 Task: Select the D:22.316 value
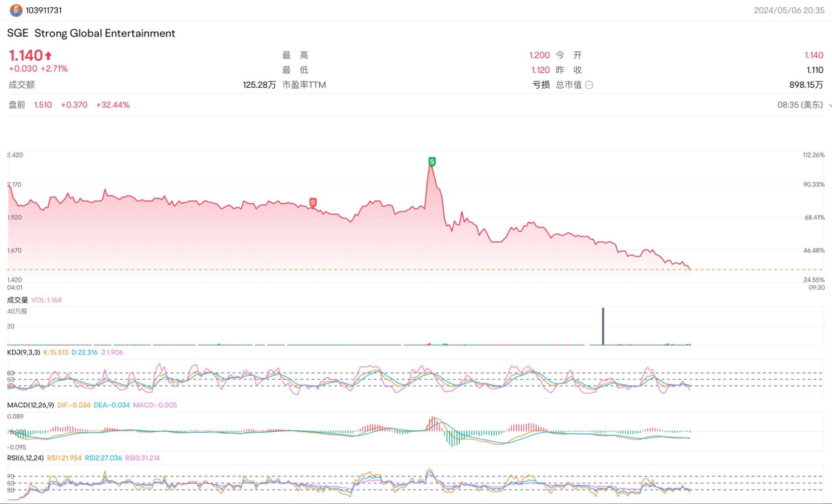[85, 352]
